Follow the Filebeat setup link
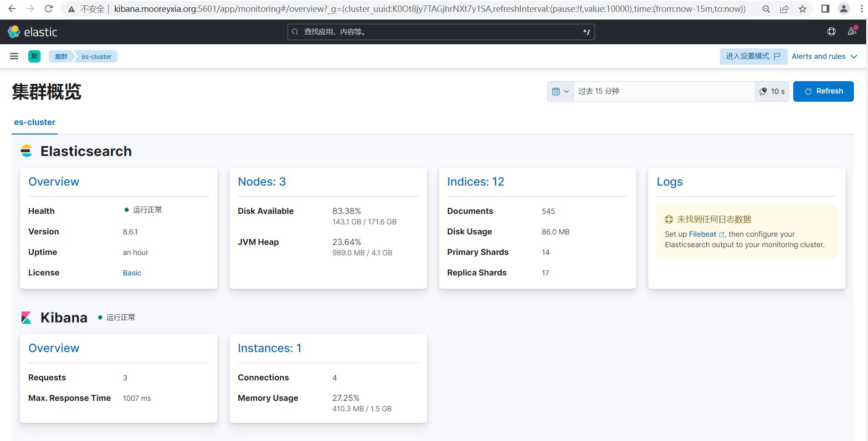The image size is (868, 441). click(706, 234)
